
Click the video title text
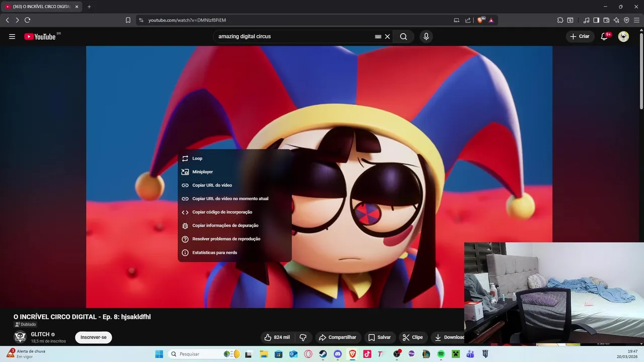pos(82,317)
